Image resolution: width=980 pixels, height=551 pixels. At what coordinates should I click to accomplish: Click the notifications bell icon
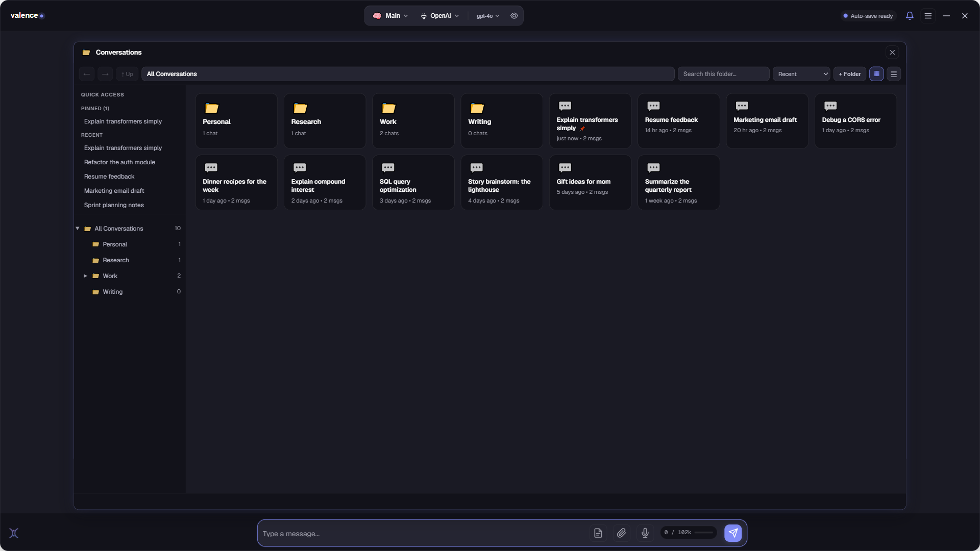(x=910, y=16)
